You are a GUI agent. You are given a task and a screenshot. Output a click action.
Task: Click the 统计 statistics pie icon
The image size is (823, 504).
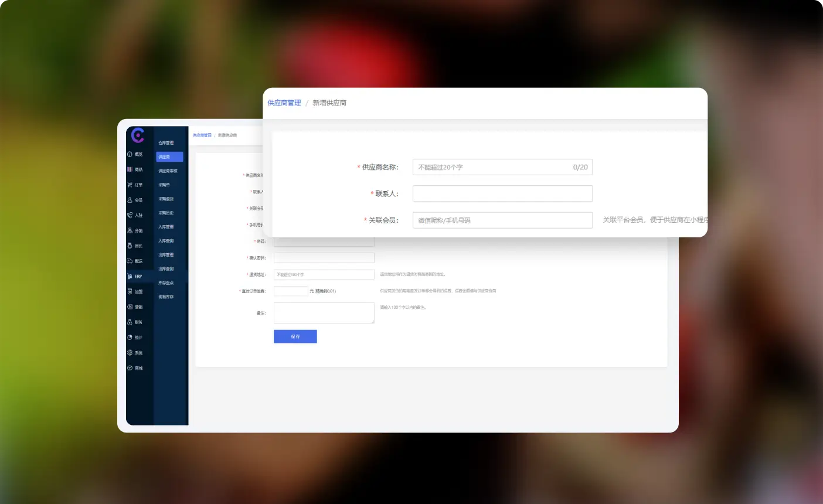(x=130, y=337)
